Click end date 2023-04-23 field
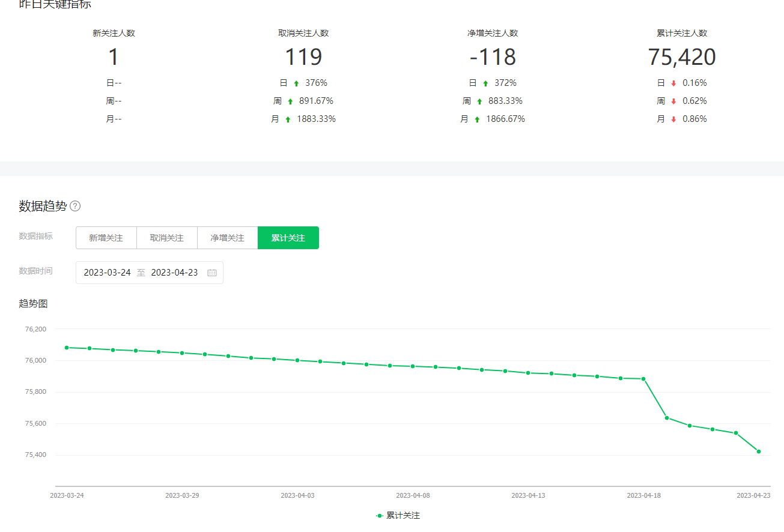The height and width of the screenshot is (532, 784). 174,273
